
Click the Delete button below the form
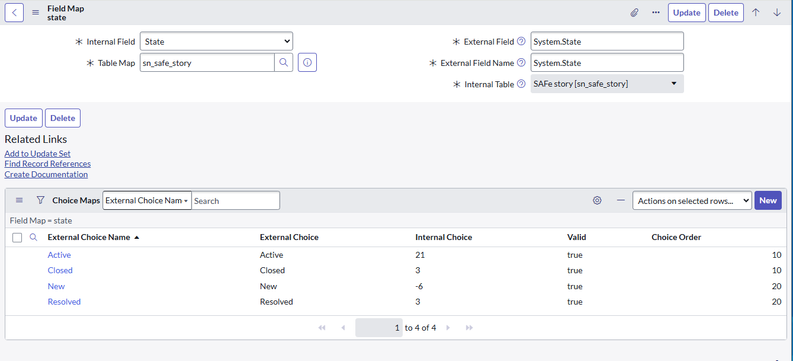tap(63, 118)
